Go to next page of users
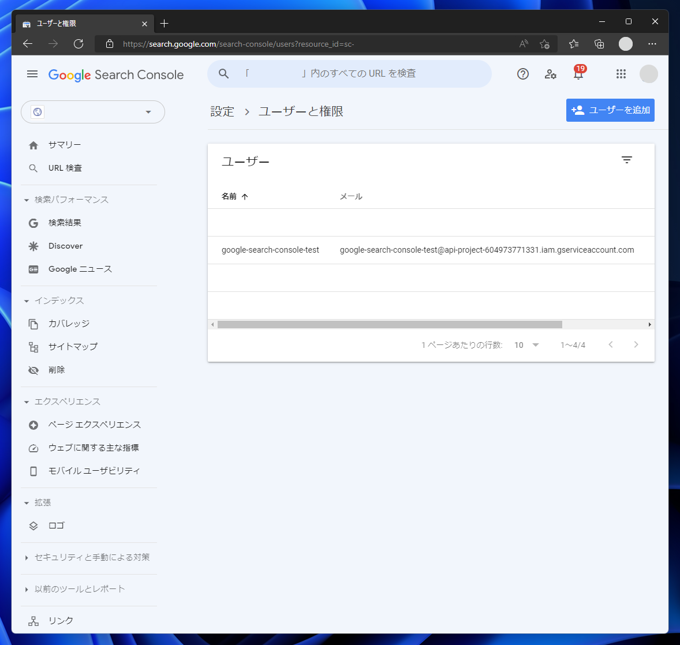Viewport: 680px width, 645px height. click(636, 345)
